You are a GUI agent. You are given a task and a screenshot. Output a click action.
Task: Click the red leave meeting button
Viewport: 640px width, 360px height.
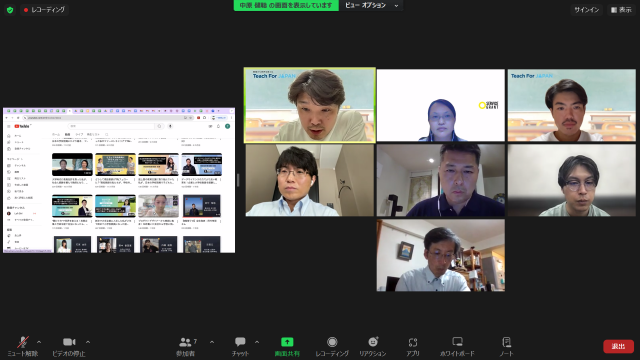click(618, 347)
